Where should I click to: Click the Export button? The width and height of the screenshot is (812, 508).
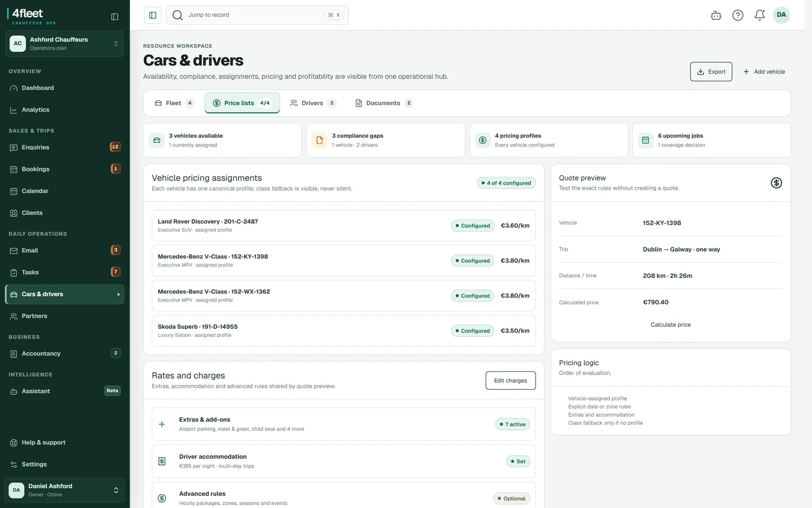[711, 72]
